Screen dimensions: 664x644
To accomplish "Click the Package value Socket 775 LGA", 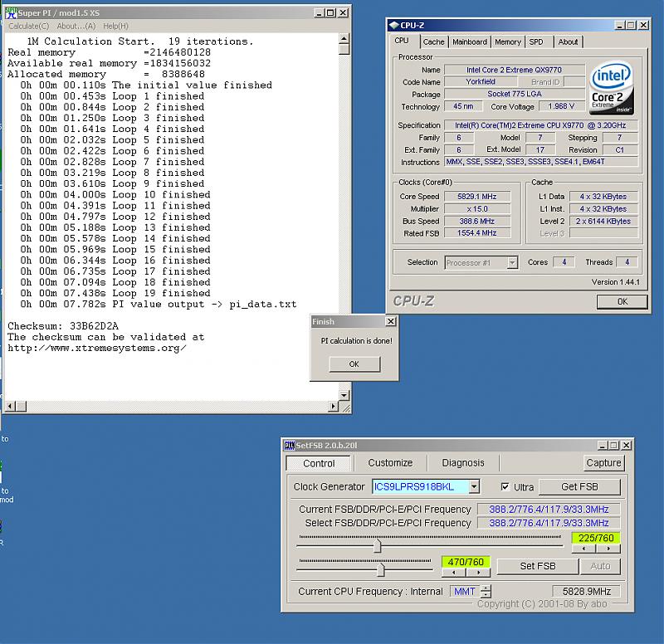I will pyautogui.click(x=514, y=94).
